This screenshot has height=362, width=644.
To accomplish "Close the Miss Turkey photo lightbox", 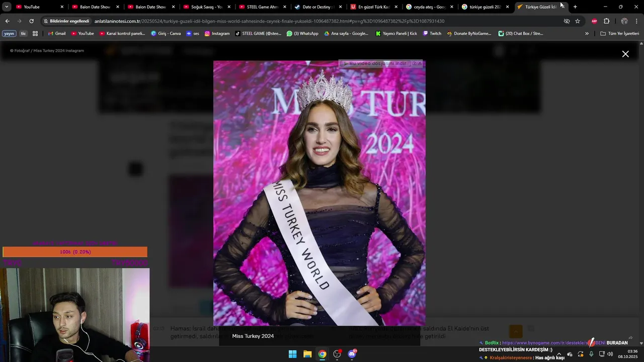I will 625,54.
